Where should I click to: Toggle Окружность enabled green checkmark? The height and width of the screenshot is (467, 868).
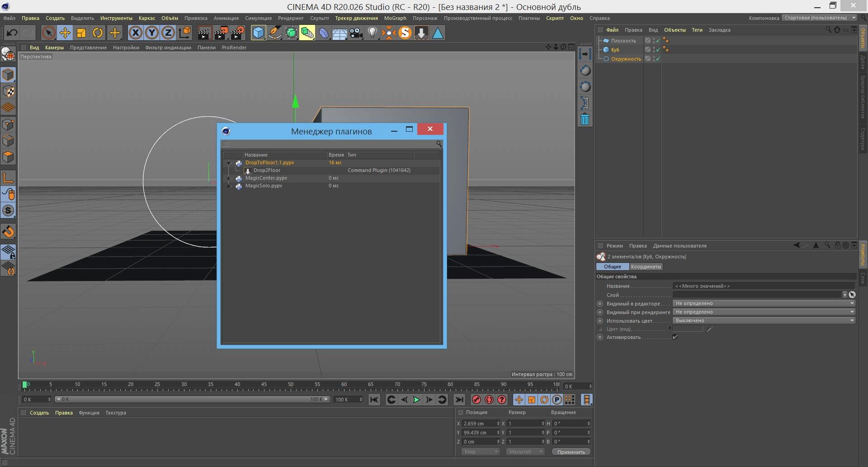[x=658, y=59]
